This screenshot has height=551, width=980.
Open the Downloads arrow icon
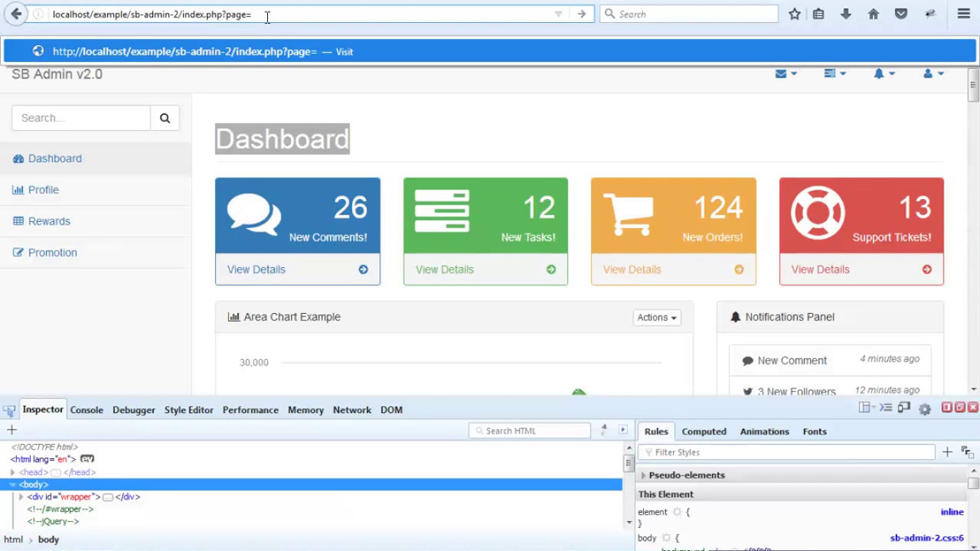tap(846, 14)
